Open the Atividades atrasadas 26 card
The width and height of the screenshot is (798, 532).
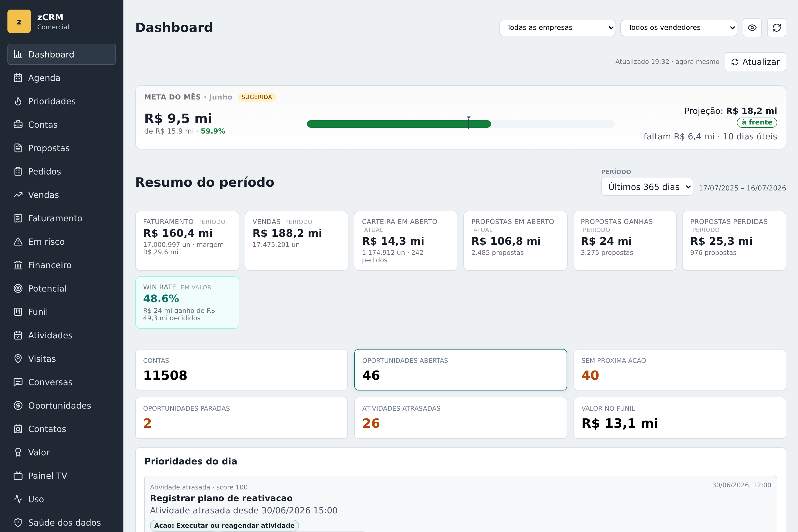[460, 418]
